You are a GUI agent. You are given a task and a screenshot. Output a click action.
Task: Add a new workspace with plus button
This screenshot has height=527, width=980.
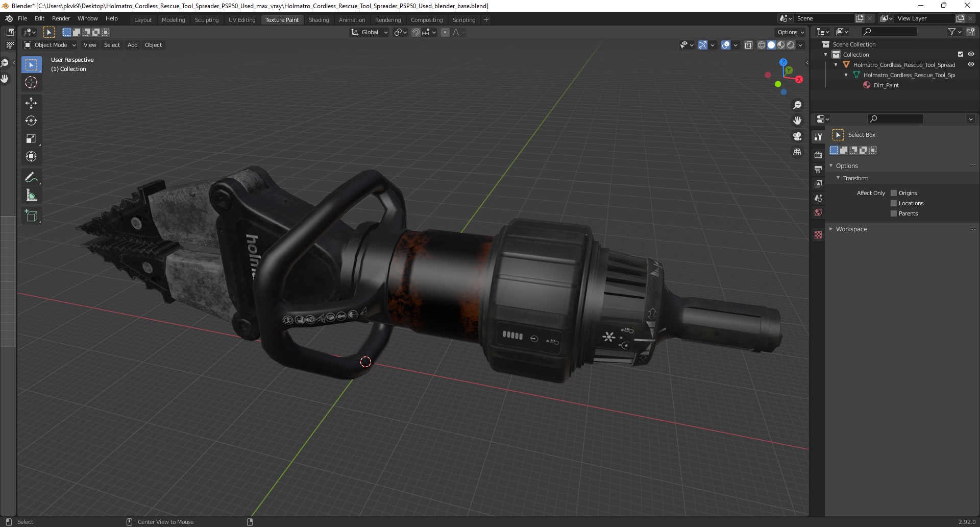[x=486, y=19]
